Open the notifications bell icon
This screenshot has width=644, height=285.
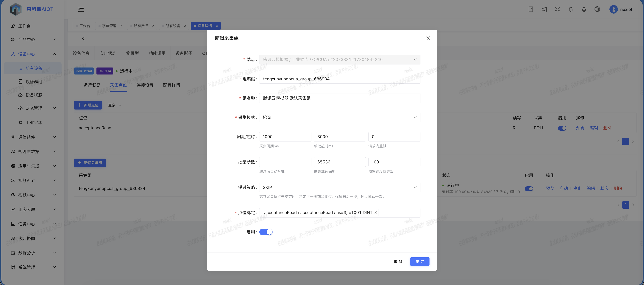point(571,9)
